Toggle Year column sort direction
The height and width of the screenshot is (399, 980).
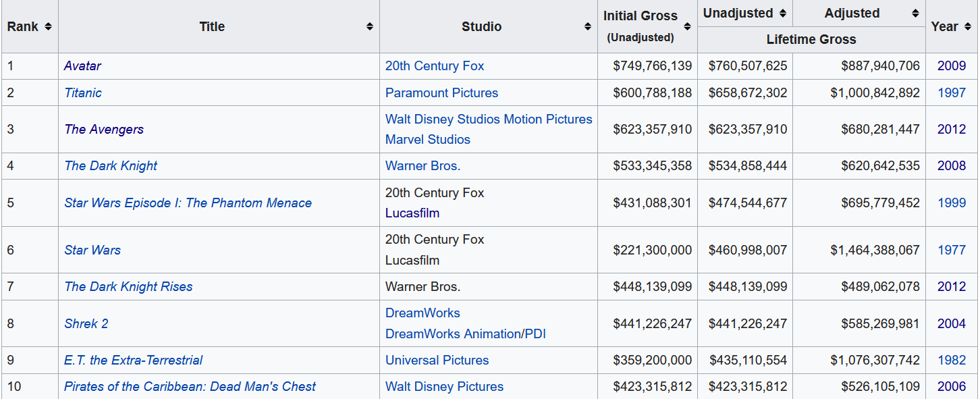tap(968, 26)
